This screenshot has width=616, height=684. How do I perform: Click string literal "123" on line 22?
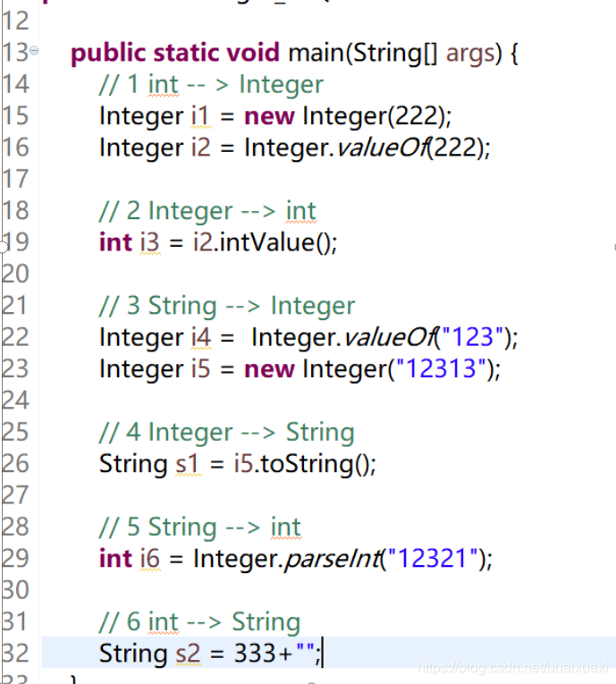[x=472, y=337]
